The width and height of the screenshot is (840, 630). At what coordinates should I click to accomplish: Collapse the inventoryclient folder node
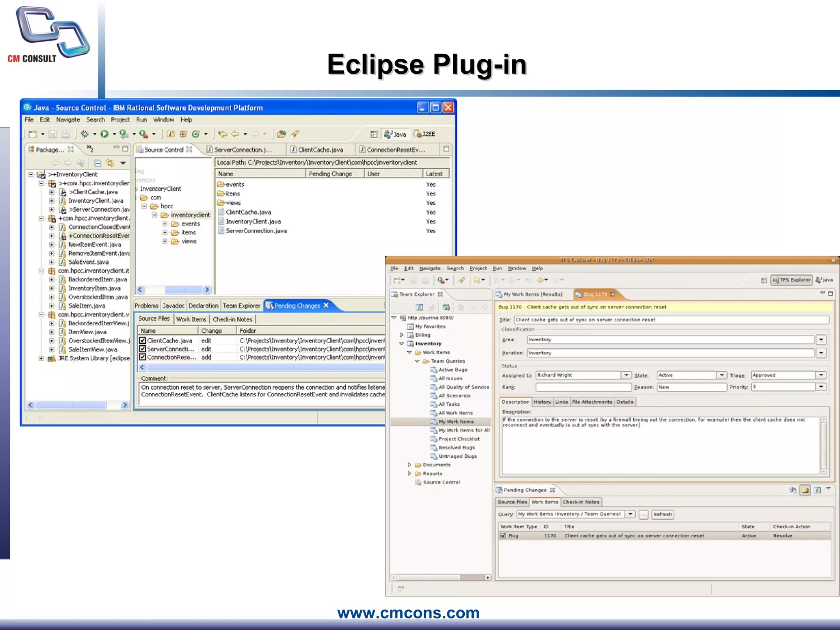[155, 215]
